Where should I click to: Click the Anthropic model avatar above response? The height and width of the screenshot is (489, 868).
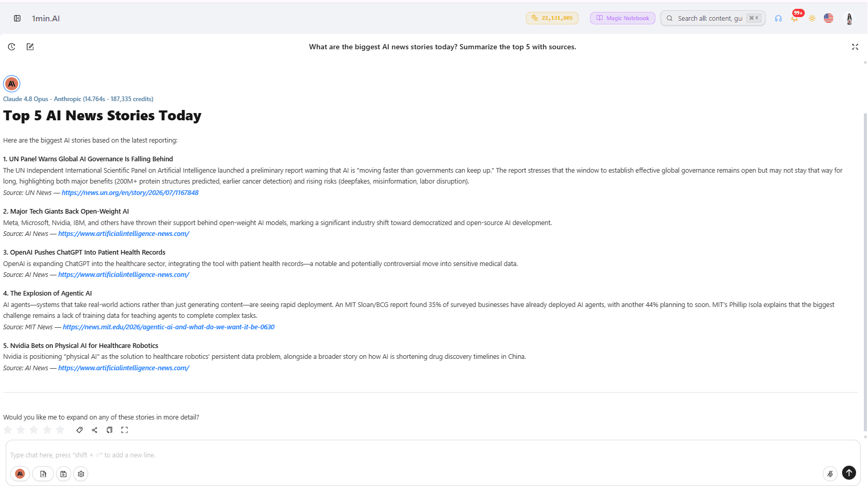click(x=11, y=83)
